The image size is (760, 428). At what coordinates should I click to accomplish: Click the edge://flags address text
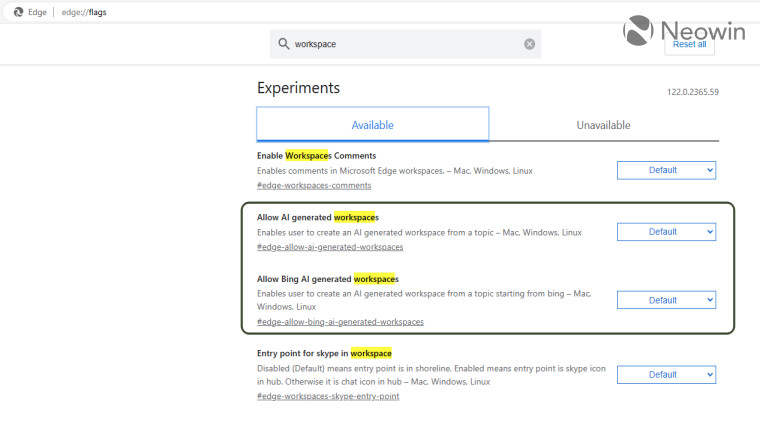coord(84,12)
